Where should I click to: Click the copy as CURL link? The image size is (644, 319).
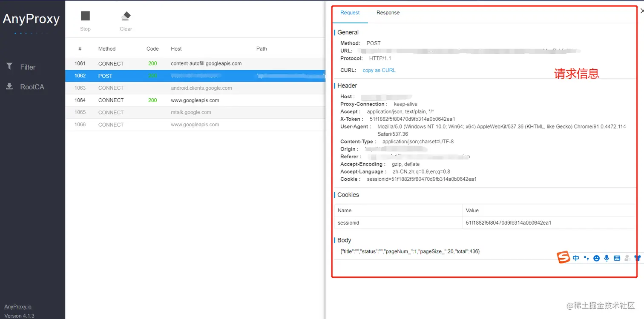coord(379,70)
